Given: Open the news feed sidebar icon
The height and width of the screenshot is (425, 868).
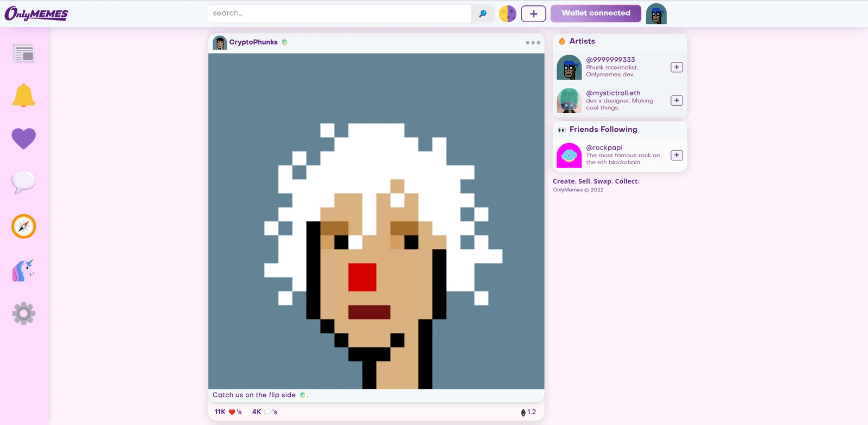Looking at the screenshot, I should tap(24, 53).
